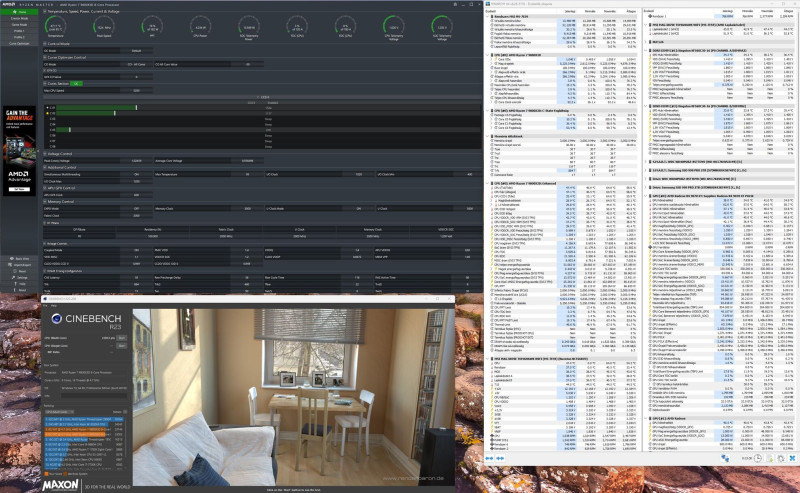Collapse Temperature, Speed, Power, Current & Voltage section

[x=45, y=11]
